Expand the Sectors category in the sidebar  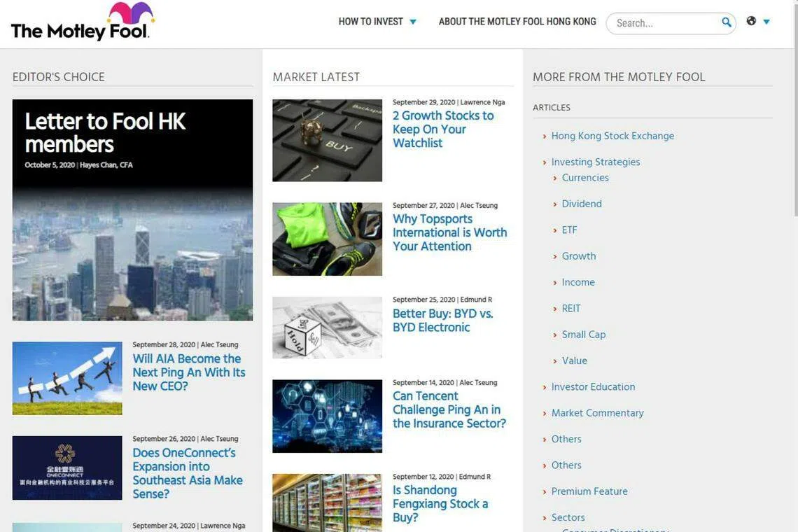point(568,517)
